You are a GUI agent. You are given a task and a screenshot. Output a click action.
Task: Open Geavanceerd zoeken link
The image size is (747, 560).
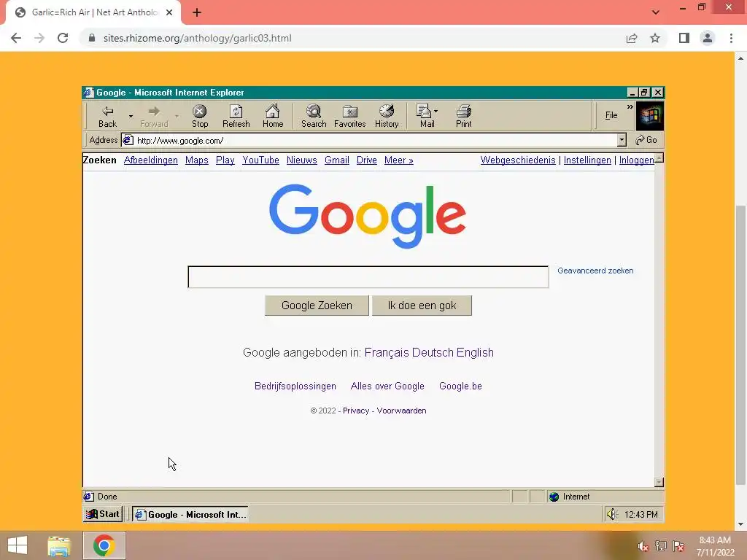click(x=595, y=271)
